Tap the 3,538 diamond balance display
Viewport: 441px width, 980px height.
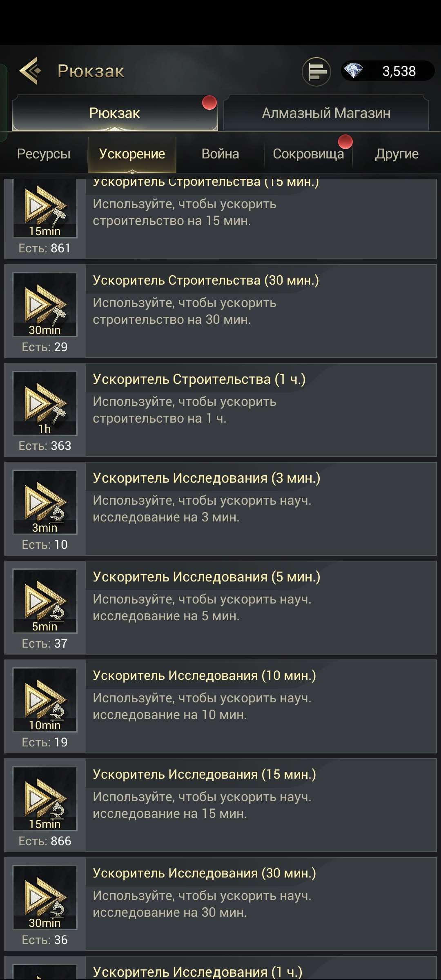(388, 71)
